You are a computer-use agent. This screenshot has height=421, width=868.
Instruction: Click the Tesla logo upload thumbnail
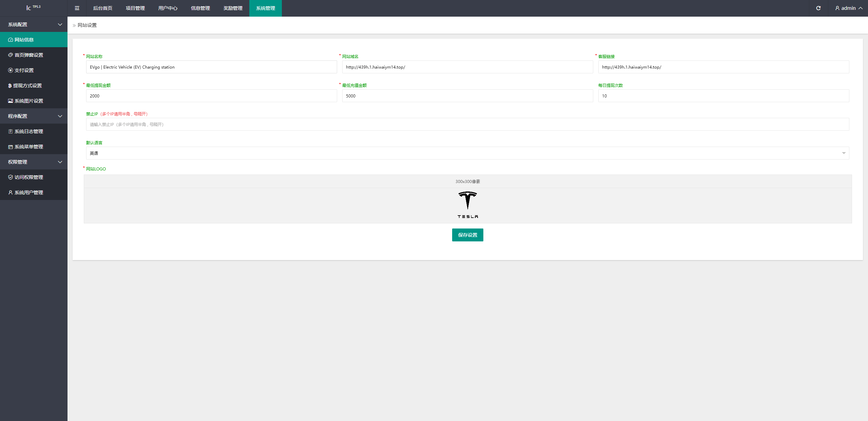[467, 205]
